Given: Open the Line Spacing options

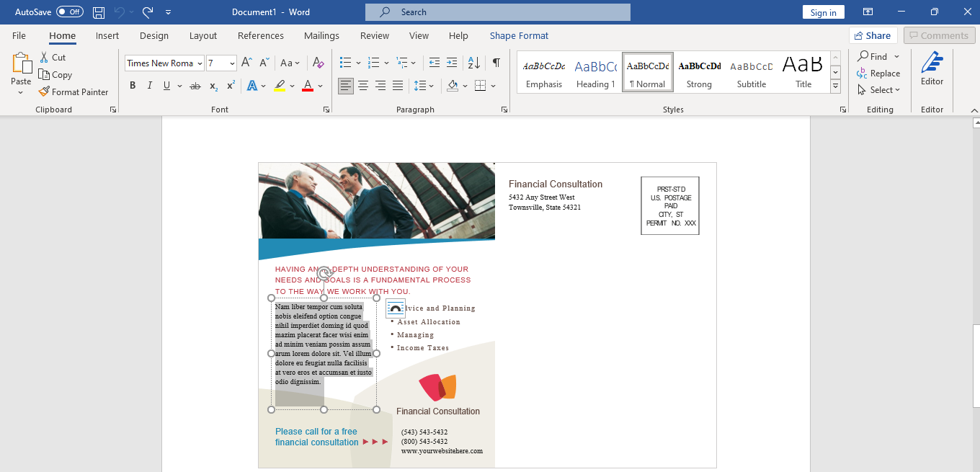Looking at the screenshot, I should pos(425,85).
